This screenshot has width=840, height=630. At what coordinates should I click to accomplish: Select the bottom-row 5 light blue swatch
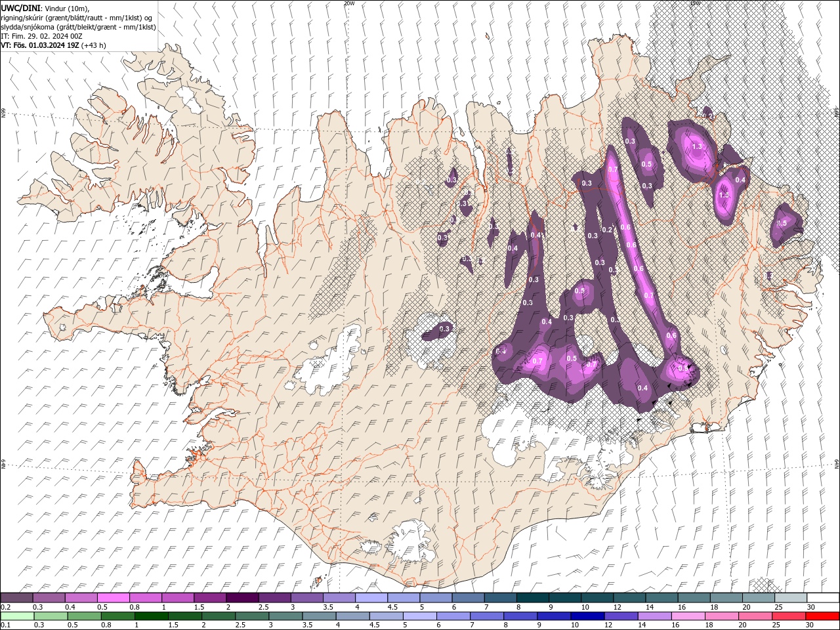point(419,616)
